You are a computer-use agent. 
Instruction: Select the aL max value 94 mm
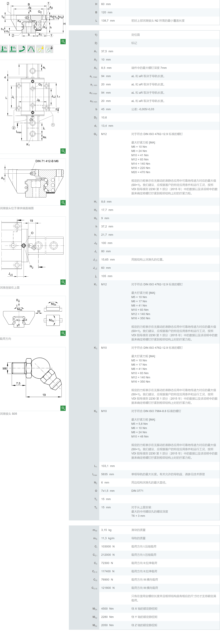tap(106, 76)
